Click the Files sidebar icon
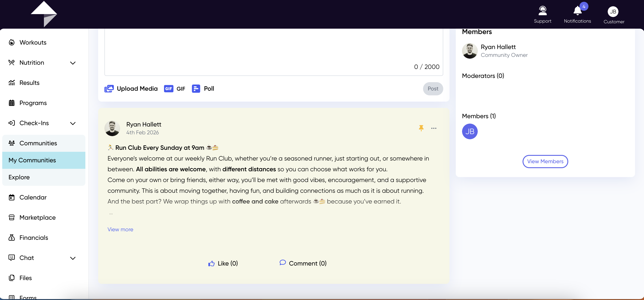 [11, 278]
